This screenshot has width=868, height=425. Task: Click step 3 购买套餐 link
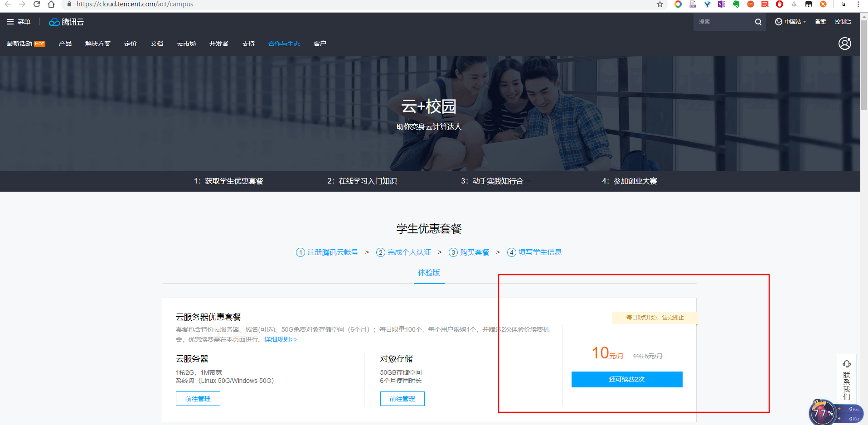coord(469,252)
